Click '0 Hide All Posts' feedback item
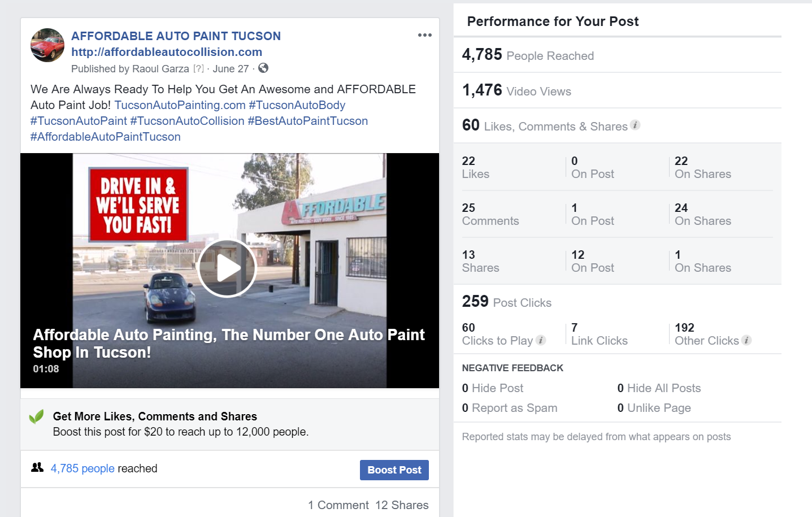 [x=659, y=388]
